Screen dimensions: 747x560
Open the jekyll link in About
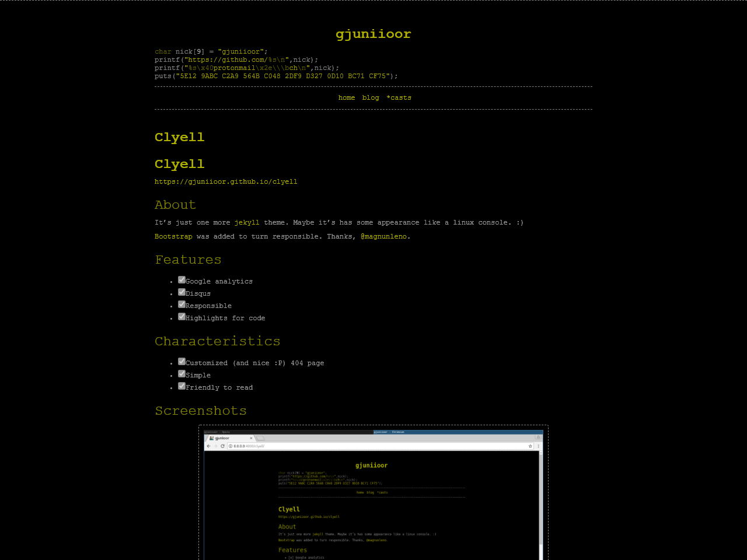point(247,222)
